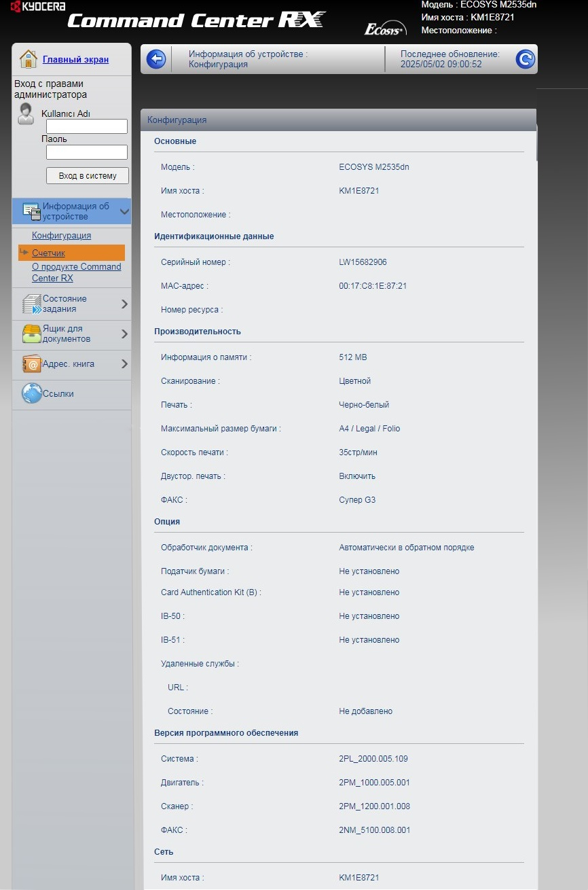Click paper size A4 / Legal / Folio
This screenshot has height=890, width=588.
369,428
